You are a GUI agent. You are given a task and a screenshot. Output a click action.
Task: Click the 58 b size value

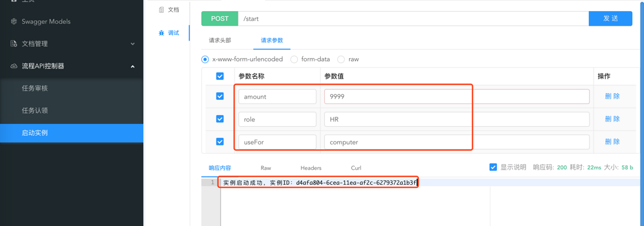(628, 168)
